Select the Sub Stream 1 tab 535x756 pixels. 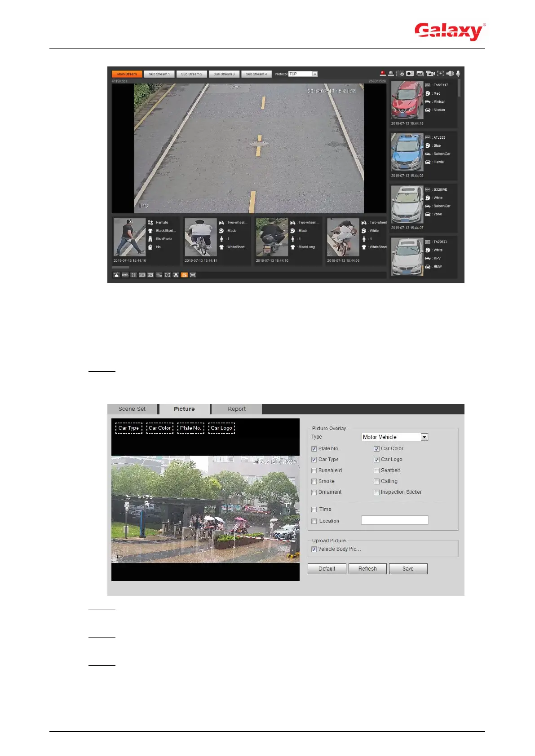159,74
